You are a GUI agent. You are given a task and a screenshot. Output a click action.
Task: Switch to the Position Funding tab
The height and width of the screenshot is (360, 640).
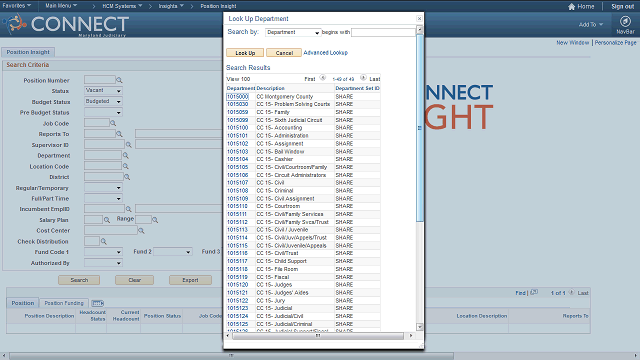[x=64, y=303]
